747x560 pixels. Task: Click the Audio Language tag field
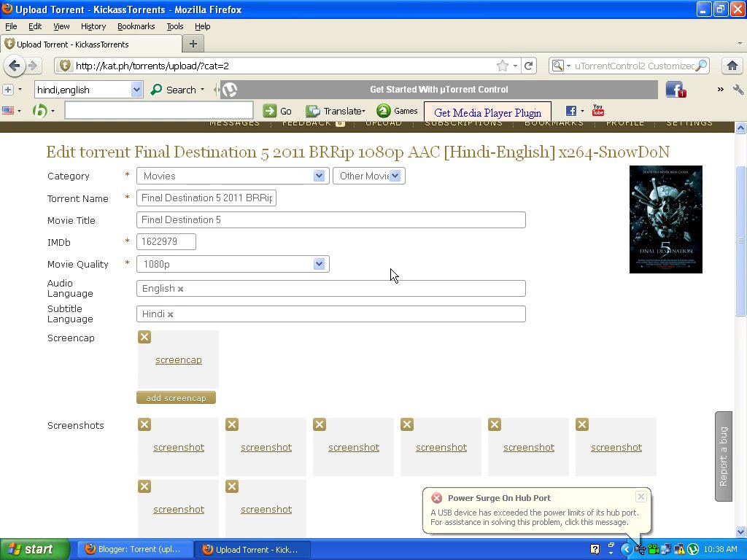click(x=330, y=289)
